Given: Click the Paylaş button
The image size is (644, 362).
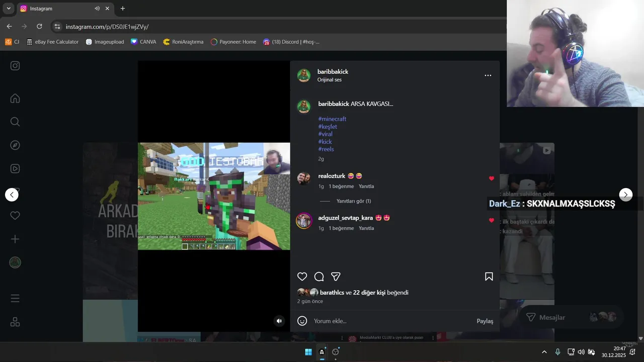Looking at the screenshot, I should click(x=485, y=321).
